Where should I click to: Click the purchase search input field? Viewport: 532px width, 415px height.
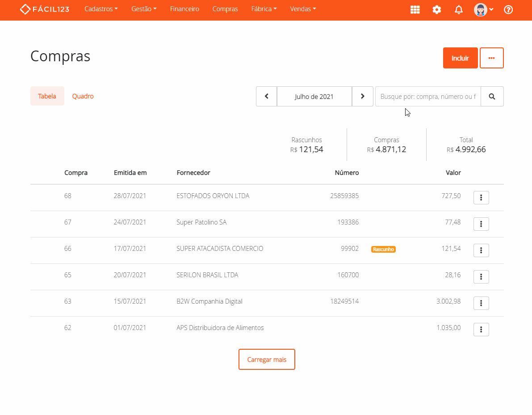(427, 97)
